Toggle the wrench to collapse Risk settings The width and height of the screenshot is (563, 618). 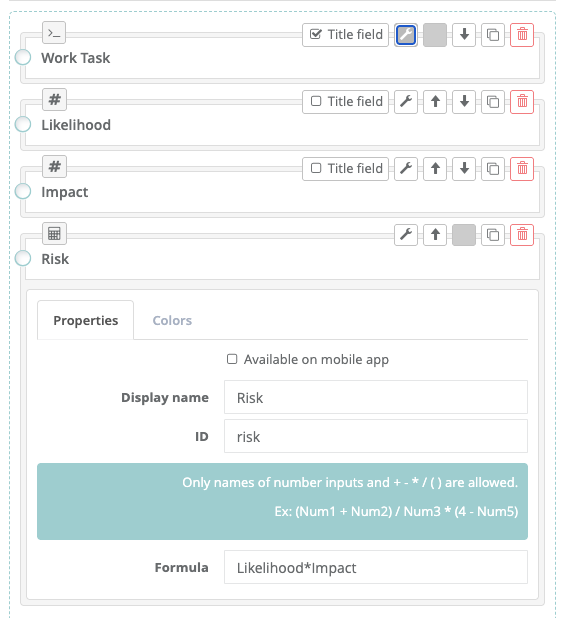406,235
